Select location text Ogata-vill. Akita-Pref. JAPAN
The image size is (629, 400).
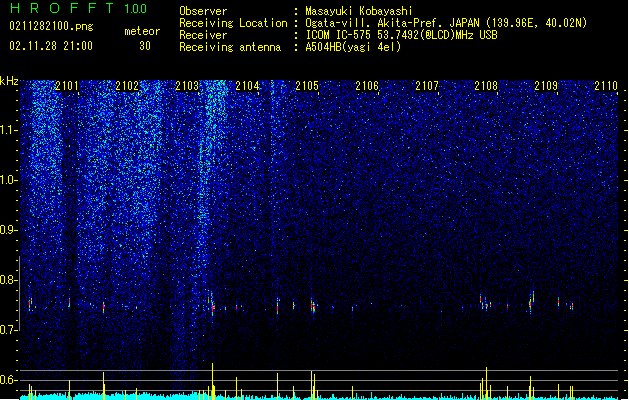coord(392,23)
